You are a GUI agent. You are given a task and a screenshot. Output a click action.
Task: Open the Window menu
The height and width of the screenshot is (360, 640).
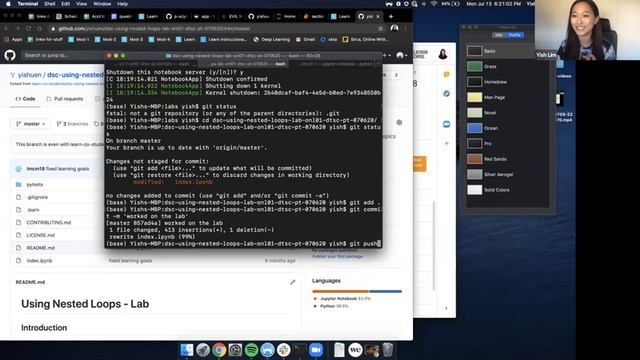(x=102, y=4)
